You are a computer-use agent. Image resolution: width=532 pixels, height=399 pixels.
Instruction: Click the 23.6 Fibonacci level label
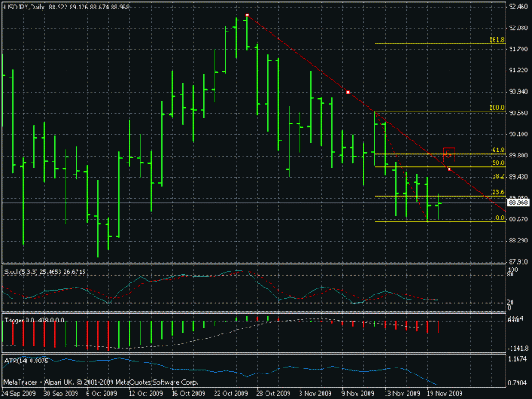[498, 192]
